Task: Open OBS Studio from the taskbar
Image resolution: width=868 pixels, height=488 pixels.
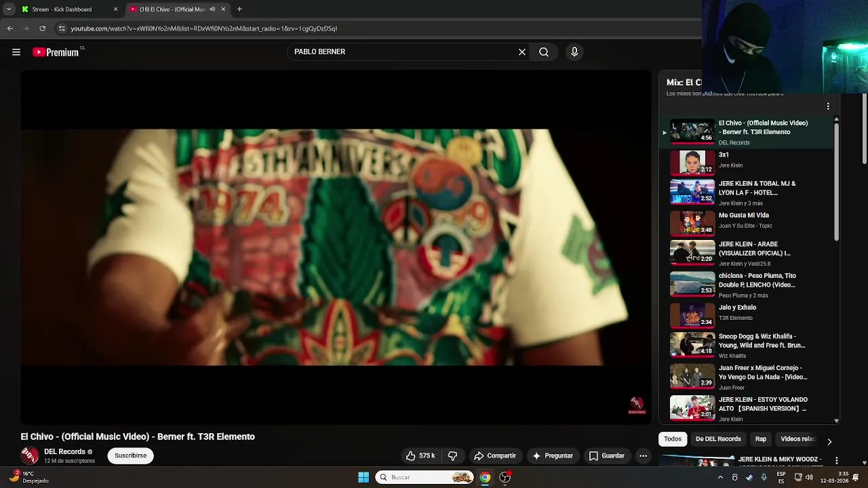Action: tap(505, 477)
